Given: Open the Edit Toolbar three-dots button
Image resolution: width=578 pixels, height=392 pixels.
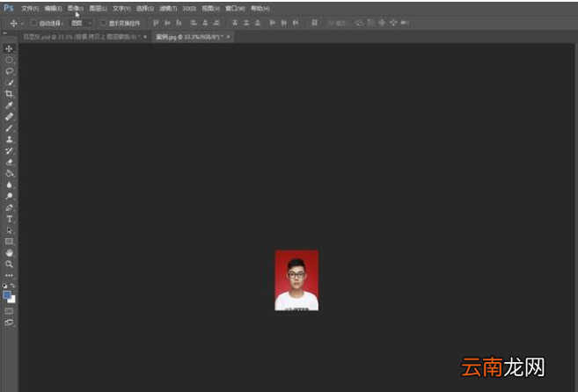Looking at the screenshot, I should [9, 275].
